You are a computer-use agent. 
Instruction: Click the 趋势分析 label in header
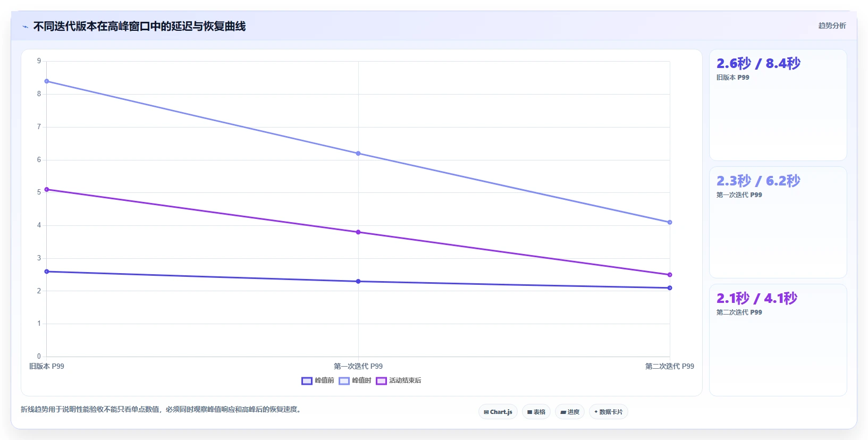pos(832,26)
